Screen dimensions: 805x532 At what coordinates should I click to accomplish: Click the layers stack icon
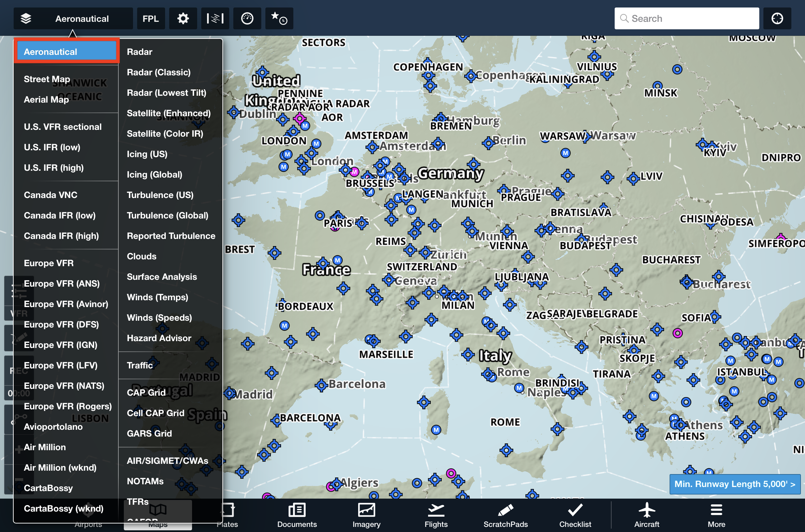tap(26, 19)
